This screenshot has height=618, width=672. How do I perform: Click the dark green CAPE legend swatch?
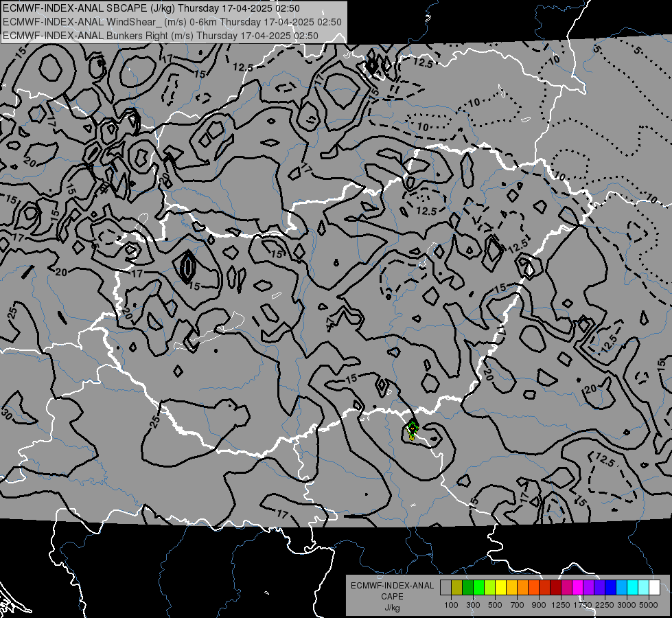point(467,587)
